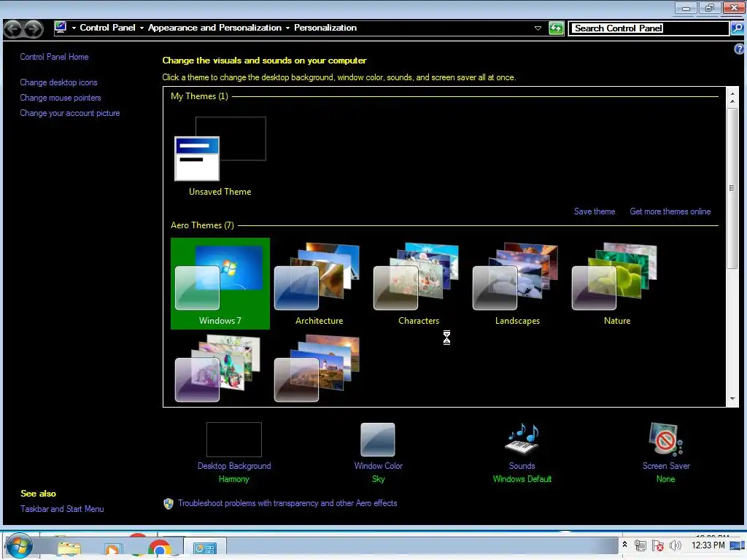Screen dimensions: 747x560
Task: Show hidden tray icons arrow
Action: click(624, 544)
